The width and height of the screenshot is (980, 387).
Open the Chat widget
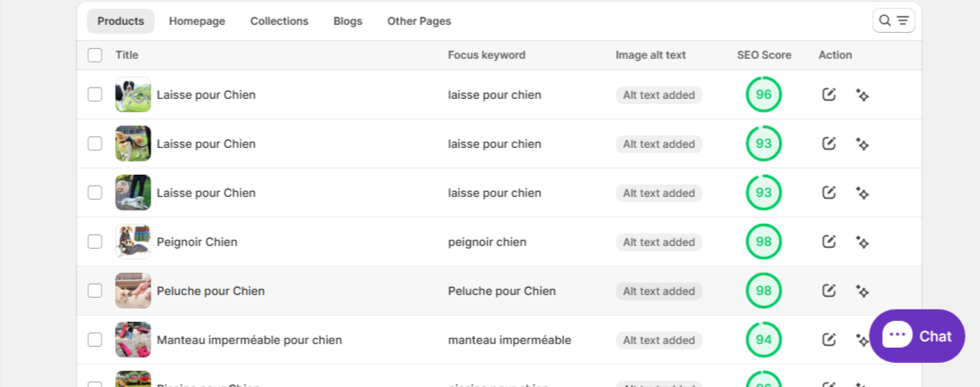tap(917, 336)
